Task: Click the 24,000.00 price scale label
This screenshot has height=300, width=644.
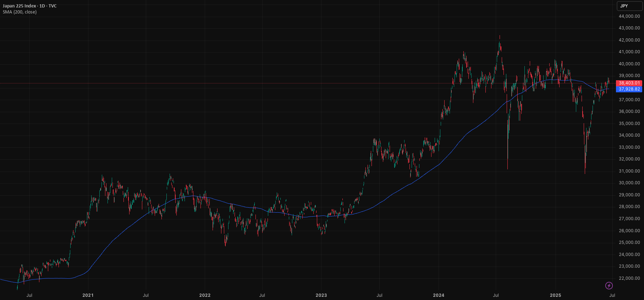Action: [629, 255]
